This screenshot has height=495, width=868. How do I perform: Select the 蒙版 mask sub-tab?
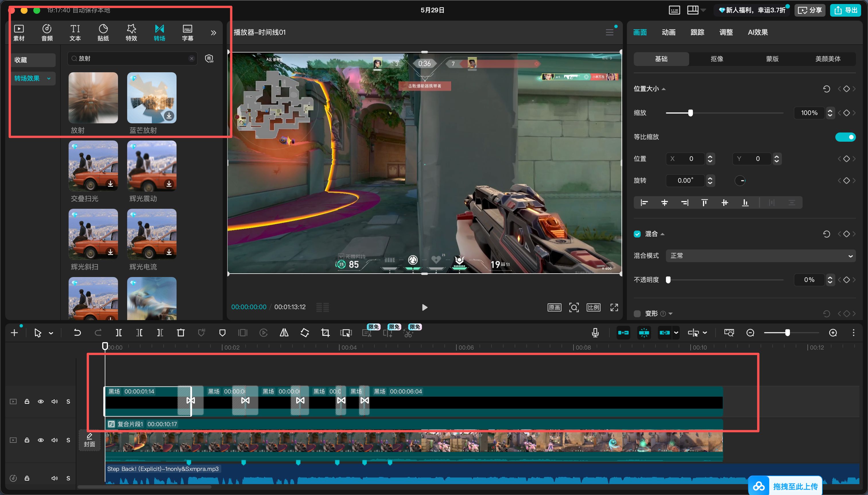772,59
